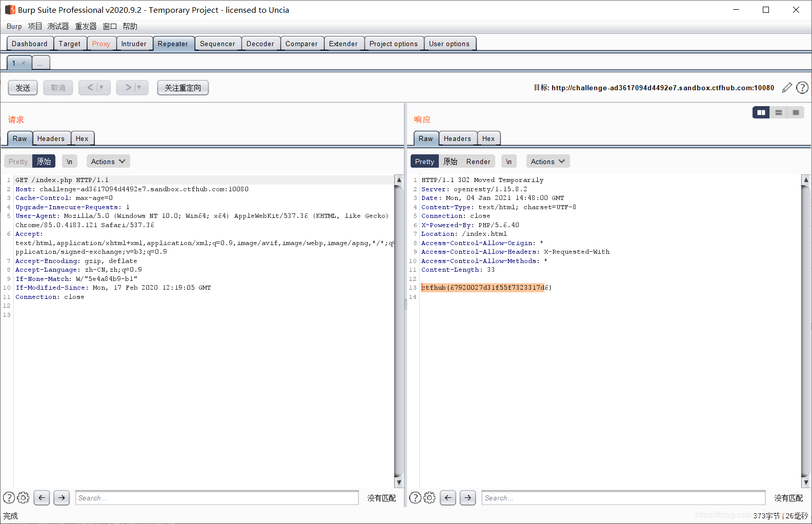Click the 关注重定向 follow redirection button

(x=183, y=88)
